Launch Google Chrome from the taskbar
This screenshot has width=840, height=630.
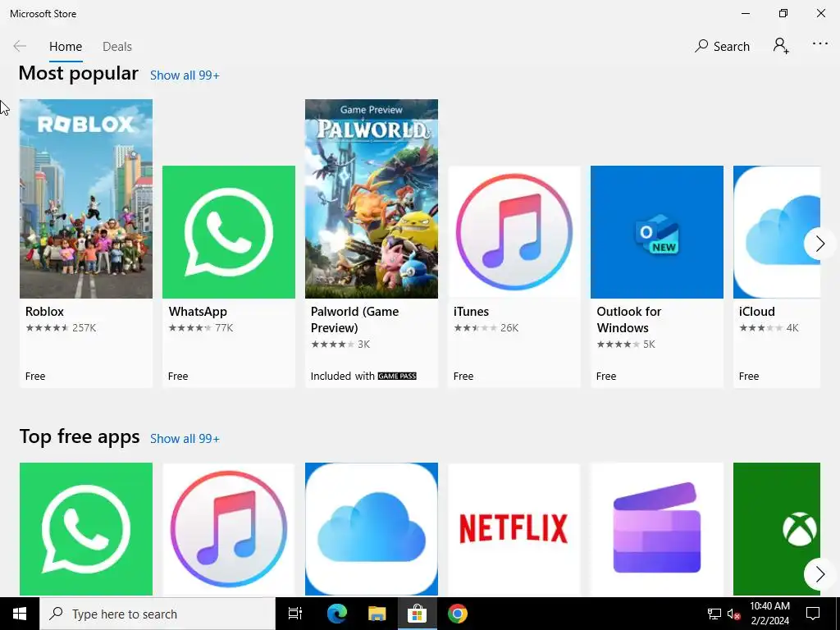pos(458,614)
